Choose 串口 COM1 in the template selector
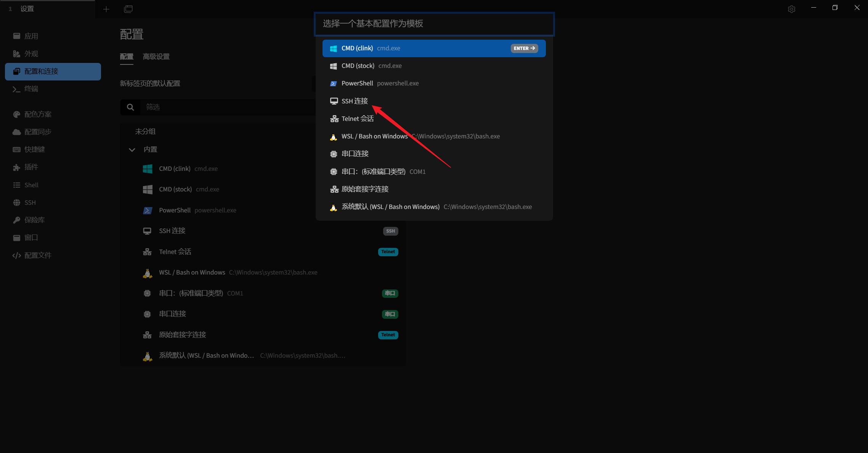Viewport: 868px width, 453px height. (434, 172)
